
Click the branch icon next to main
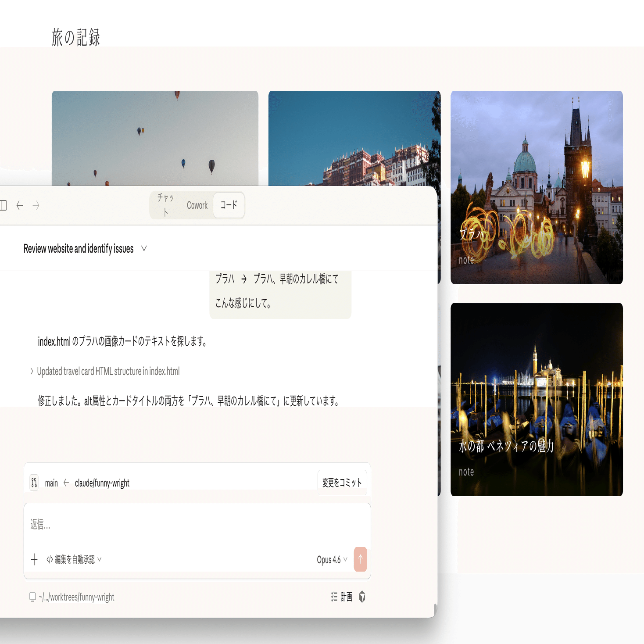33,482
